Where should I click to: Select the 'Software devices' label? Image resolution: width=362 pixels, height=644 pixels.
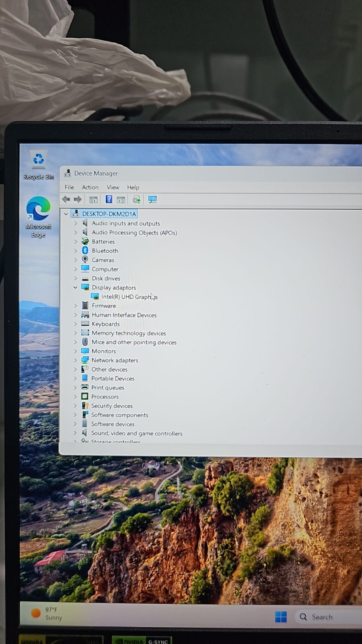(113, 424)
